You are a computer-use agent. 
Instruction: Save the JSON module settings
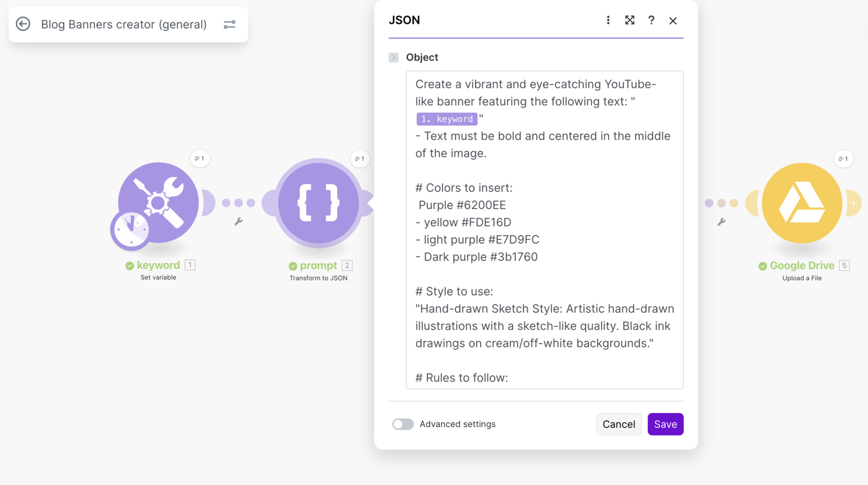tap(665, 424)
